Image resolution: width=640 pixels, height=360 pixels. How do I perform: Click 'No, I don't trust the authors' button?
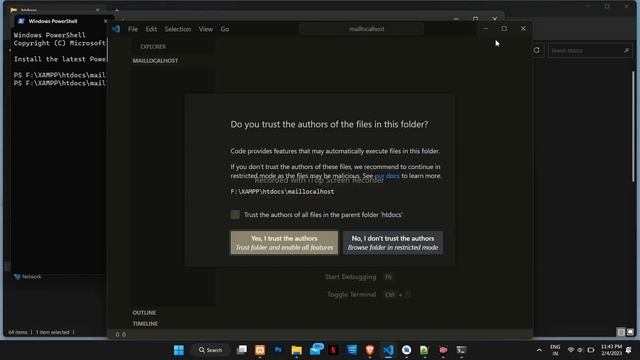[393, 243]
